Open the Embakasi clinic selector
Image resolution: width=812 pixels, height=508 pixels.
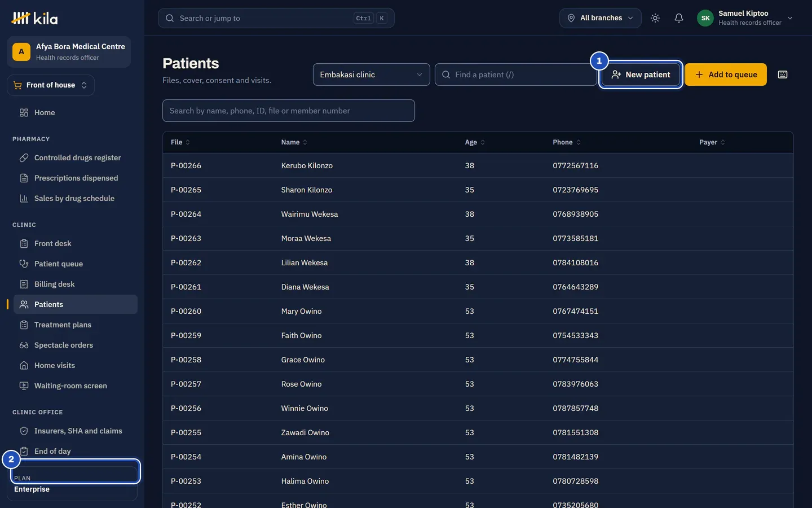pos(371,75)
